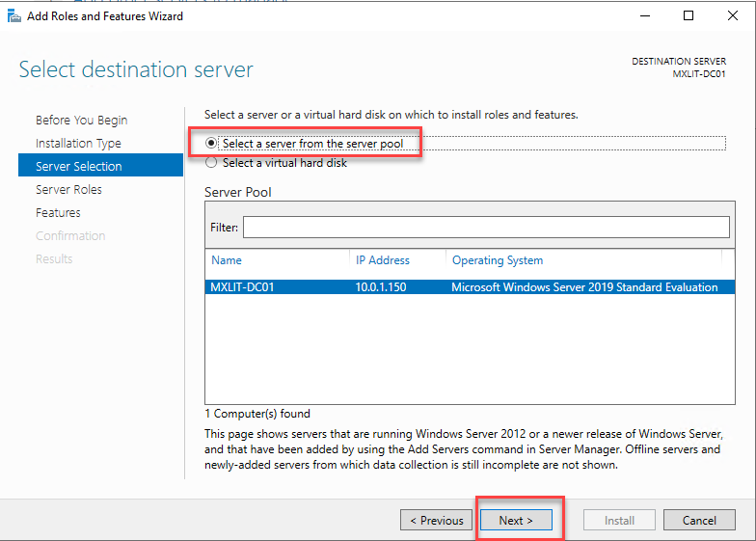This screenshot has height=541, width=756.
Task: Maximize the wizard window
Action: (688, 15)
